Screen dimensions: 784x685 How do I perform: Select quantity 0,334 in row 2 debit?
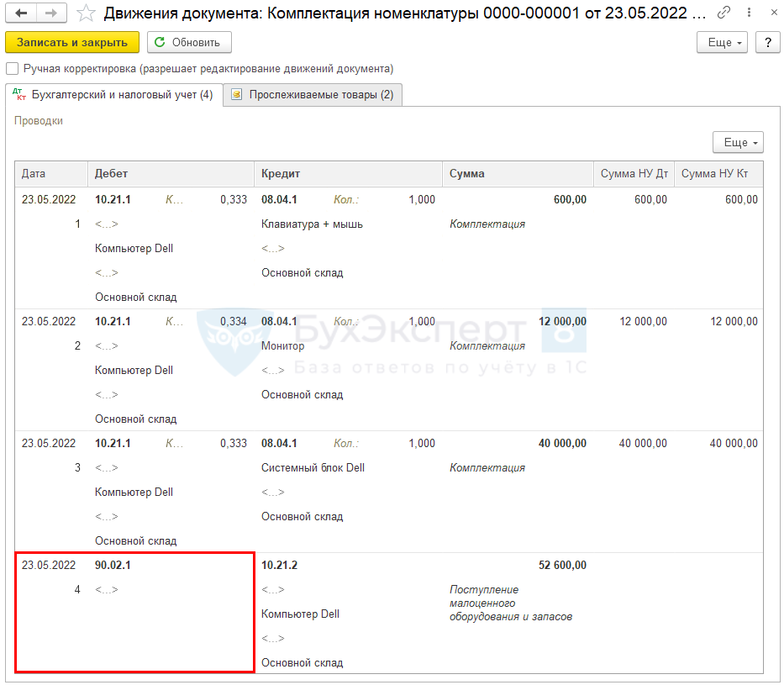tap(234, 322)
